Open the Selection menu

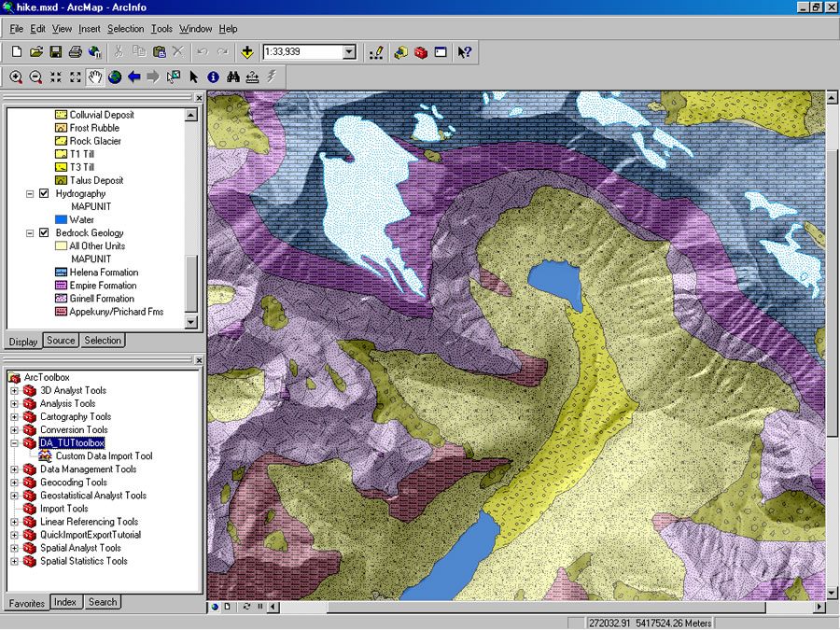point(125,29)
